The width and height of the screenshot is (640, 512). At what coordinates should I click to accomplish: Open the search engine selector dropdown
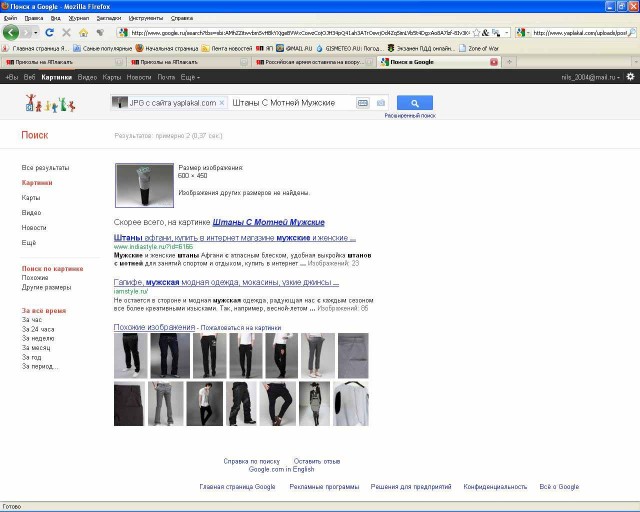pos(522,33)
